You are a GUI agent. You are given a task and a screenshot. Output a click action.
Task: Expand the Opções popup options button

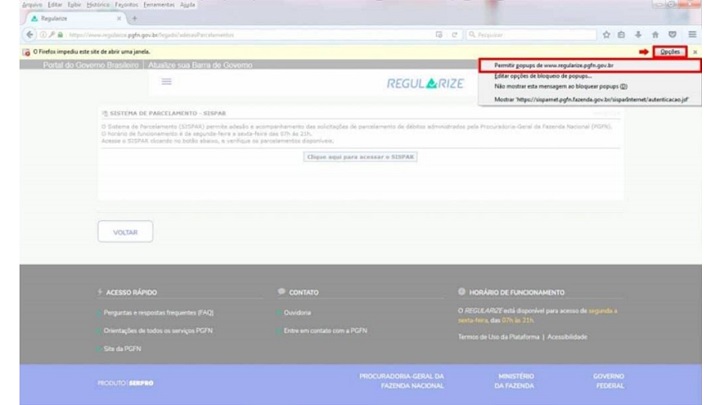pos(670,51)
